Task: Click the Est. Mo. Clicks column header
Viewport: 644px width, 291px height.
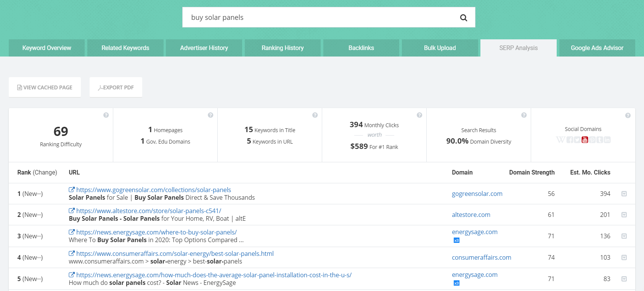Action: [590, 172]
